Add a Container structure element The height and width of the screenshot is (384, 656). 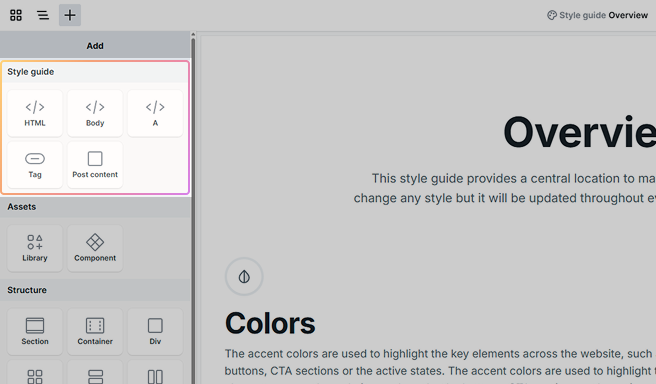95,331
